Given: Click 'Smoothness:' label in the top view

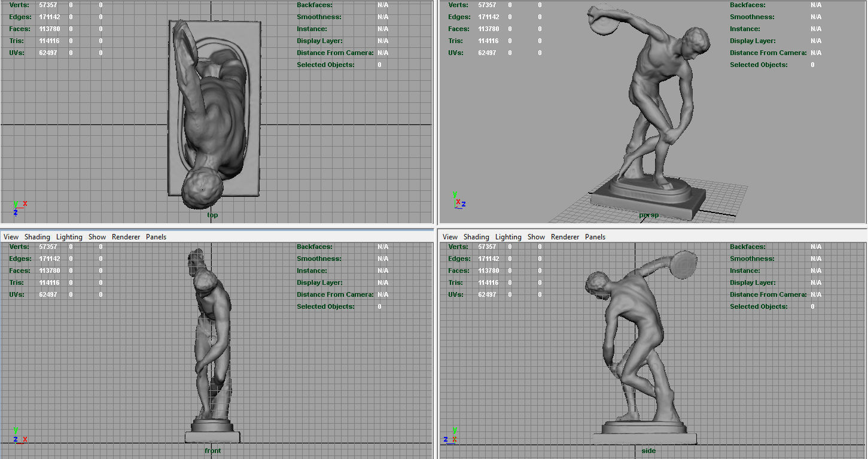Looking at the screenshot, I should (x=319, y=17).
